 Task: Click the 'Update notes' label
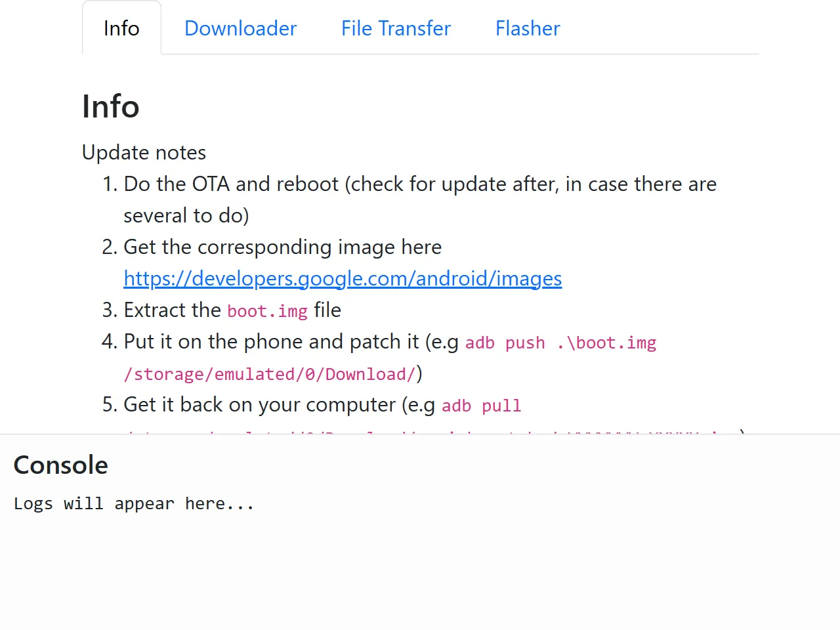coord(144,152)
